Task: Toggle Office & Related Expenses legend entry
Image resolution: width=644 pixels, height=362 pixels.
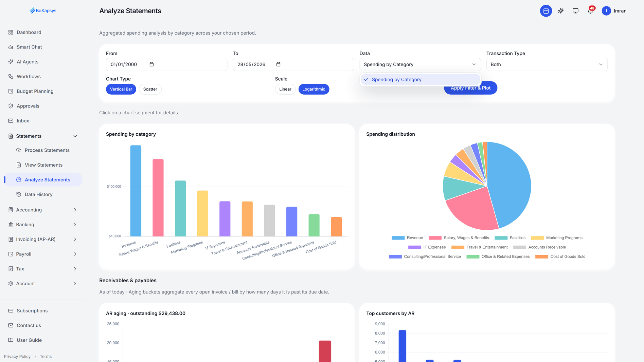Action: tap(498, 257)
